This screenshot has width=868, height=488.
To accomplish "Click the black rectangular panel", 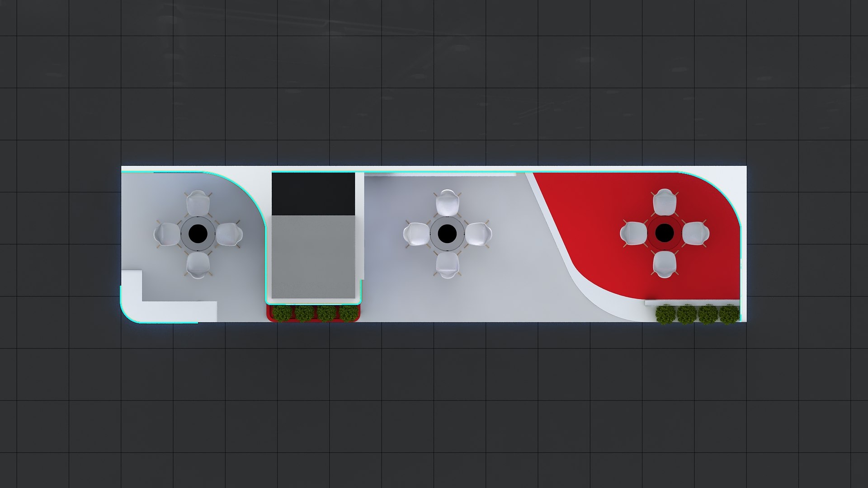I will 313,194.
